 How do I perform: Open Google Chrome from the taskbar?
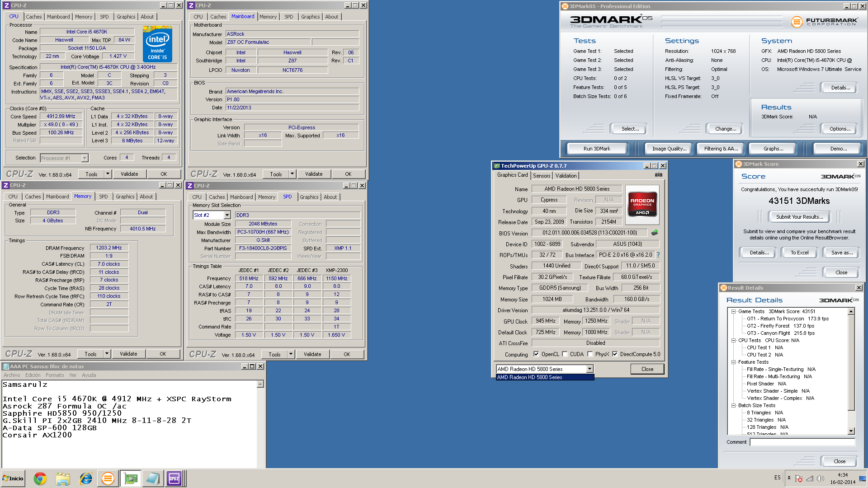(x=40, y=479)
